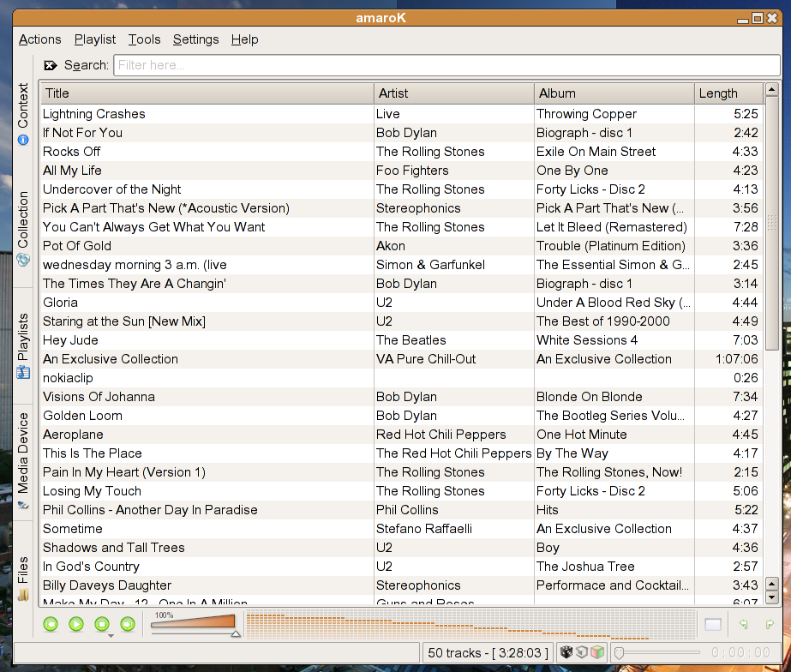Viewport: 791px width, 672px height.
Task: Click the Files tab folder icon
Action: pos(23,595)
